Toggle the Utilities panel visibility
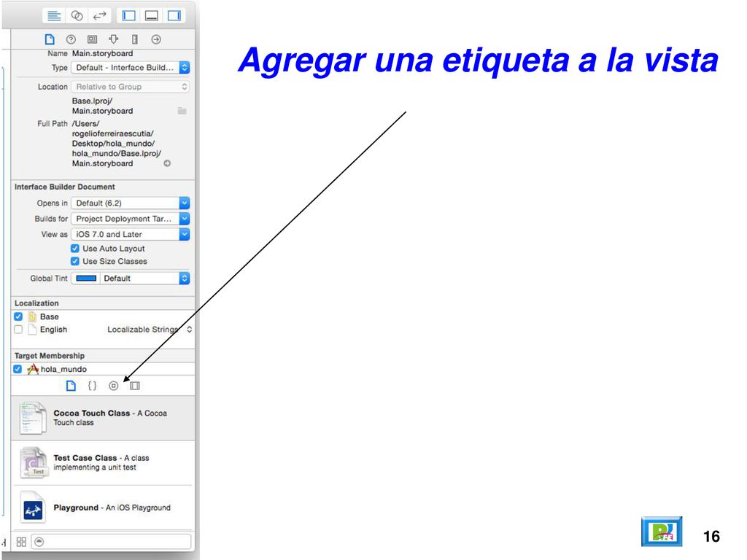The width and height of the screenshot is (747, 560). click(174, 16)
